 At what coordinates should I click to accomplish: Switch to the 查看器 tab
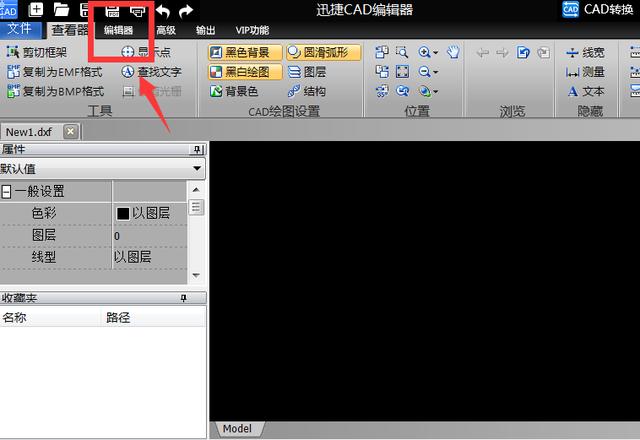pyautogui.click(x=70, y=30)
